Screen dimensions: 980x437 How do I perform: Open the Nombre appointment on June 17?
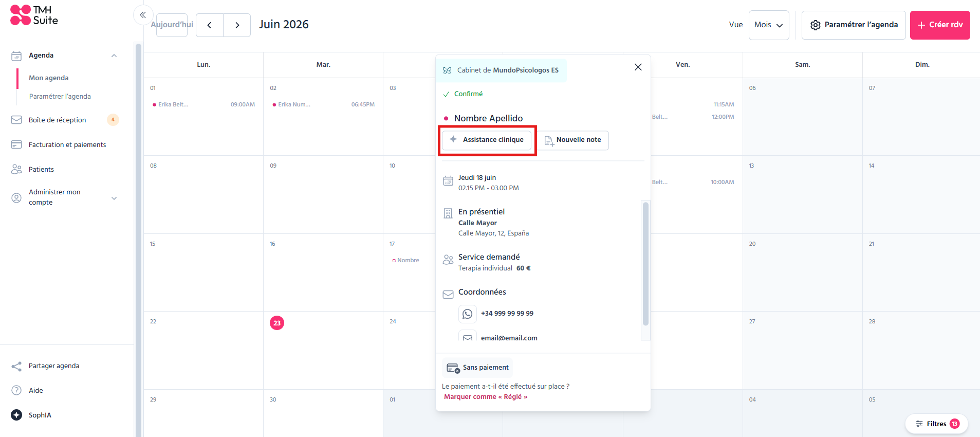coord(406,260)
